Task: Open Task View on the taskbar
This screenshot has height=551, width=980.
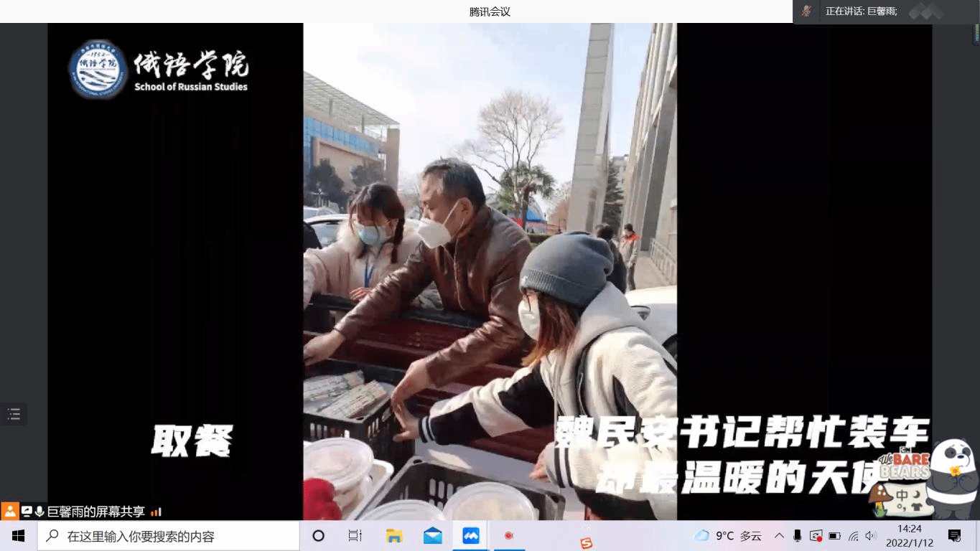Action: click(x=355, y=536)
